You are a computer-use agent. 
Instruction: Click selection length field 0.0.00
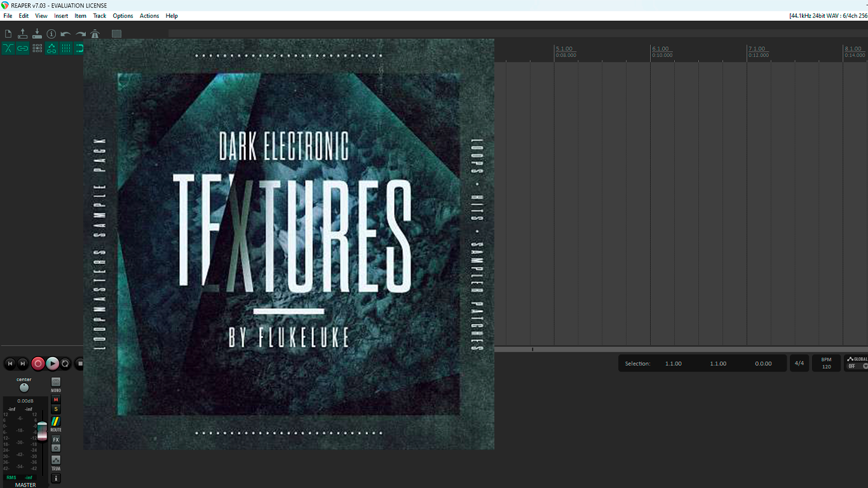pos(763,363)
